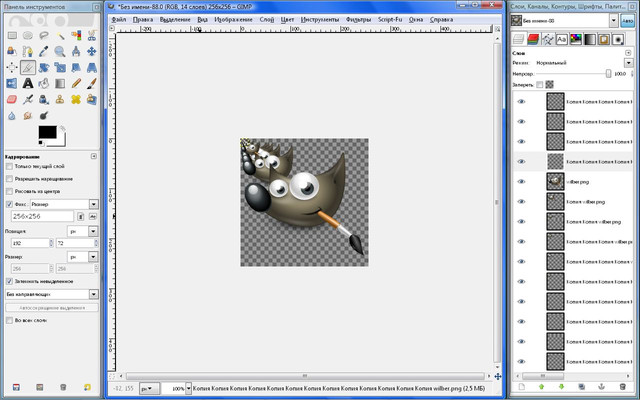Select the Text tool

point(28,83)
